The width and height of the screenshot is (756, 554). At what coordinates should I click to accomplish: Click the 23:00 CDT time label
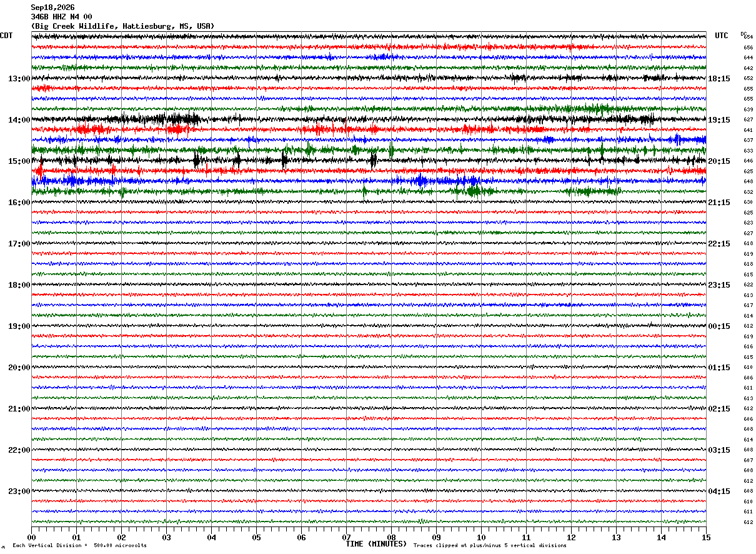(x=19, y=491)
